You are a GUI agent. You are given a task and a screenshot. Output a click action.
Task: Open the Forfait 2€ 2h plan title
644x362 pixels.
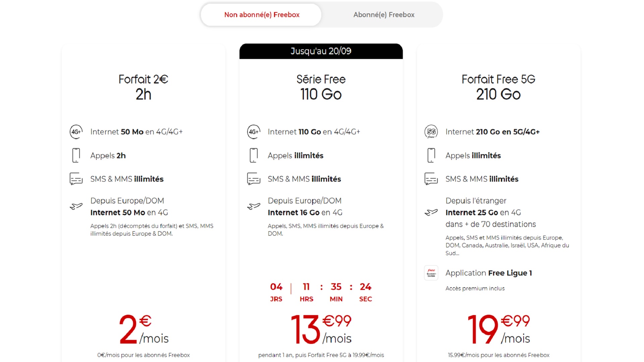[x=143, y=87]
